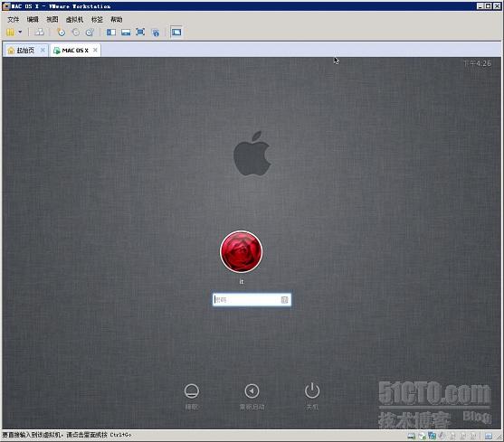504x442 pixels.
Task: Click the 睡眠 sleep button
Action: click(192, 396)
